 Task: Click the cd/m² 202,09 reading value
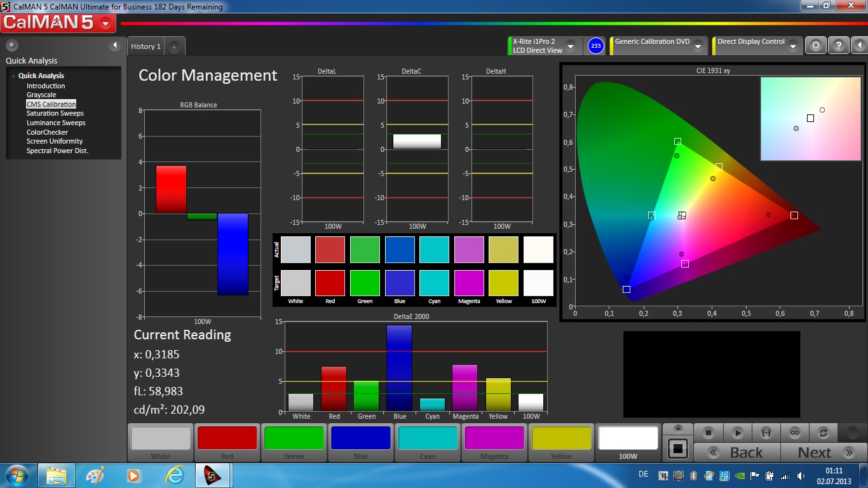pos(169,410)
